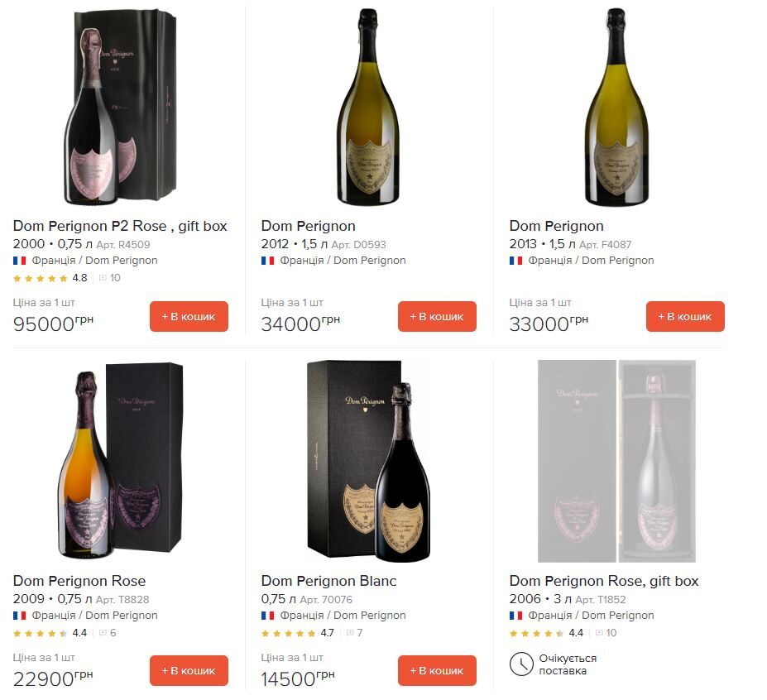Click review comment icon for Dom Perignon Rose 2009
The height and width of the screenshot is (700, 767).
pos(103,633)
